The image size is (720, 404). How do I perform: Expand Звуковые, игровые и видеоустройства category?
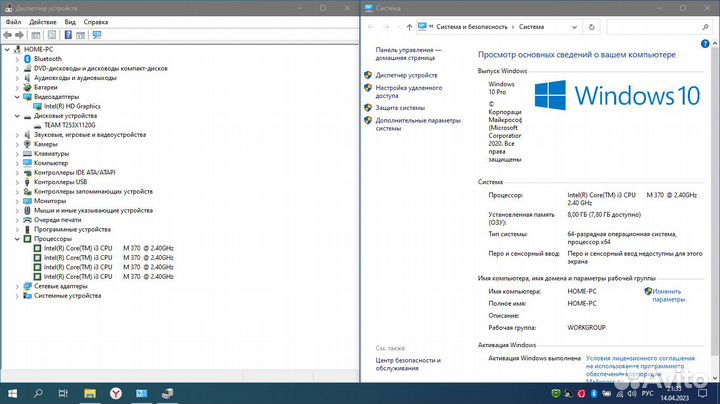coord(17,135)
